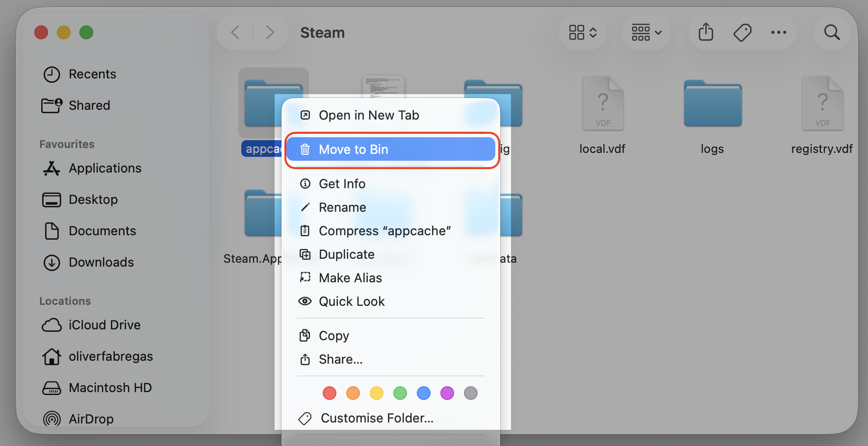The image size is (868, 446).
Task: Choose Customise Folder…
Action: click(391, 418)
